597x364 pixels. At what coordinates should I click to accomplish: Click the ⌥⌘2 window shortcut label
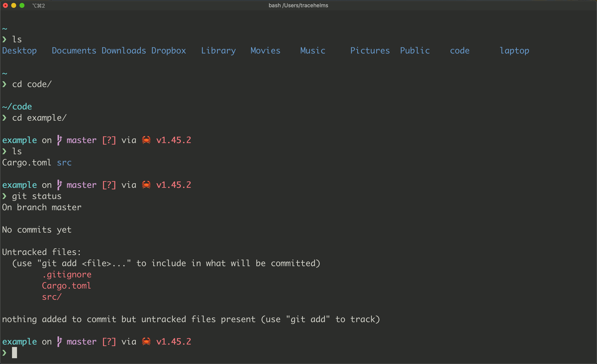[39, 6]
